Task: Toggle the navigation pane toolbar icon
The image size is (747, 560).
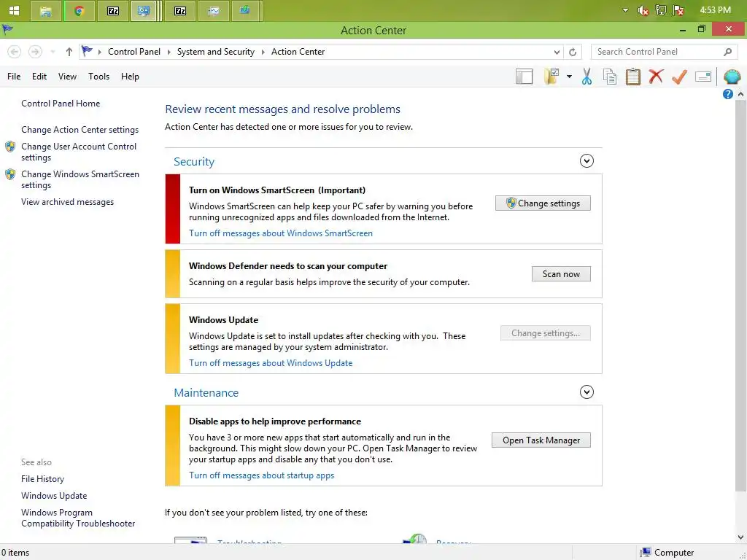Action: [x=524, y=76]
